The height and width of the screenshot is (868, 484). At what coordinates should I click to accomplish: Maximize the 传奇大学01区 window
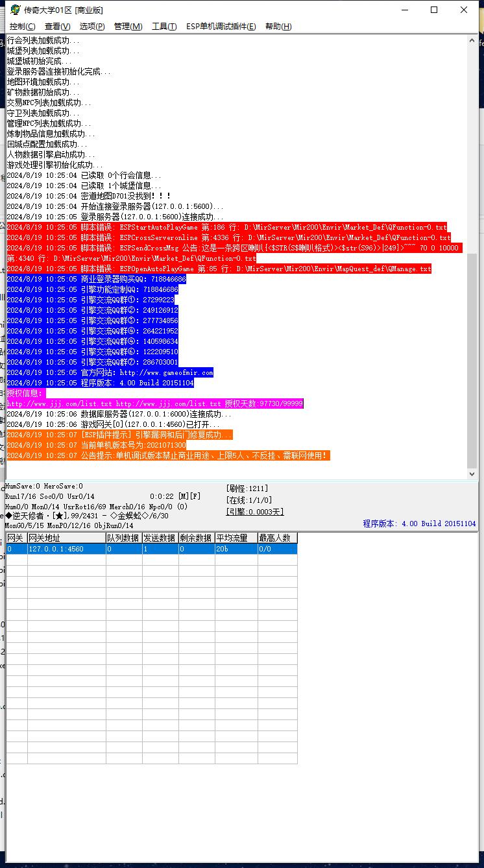click(x=434, y=10)
